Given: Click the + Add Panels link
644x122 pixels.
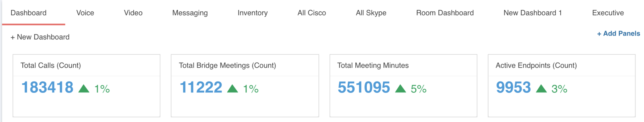Looking at the screenshot, I should pyautogui.click(x=619, y=34).
